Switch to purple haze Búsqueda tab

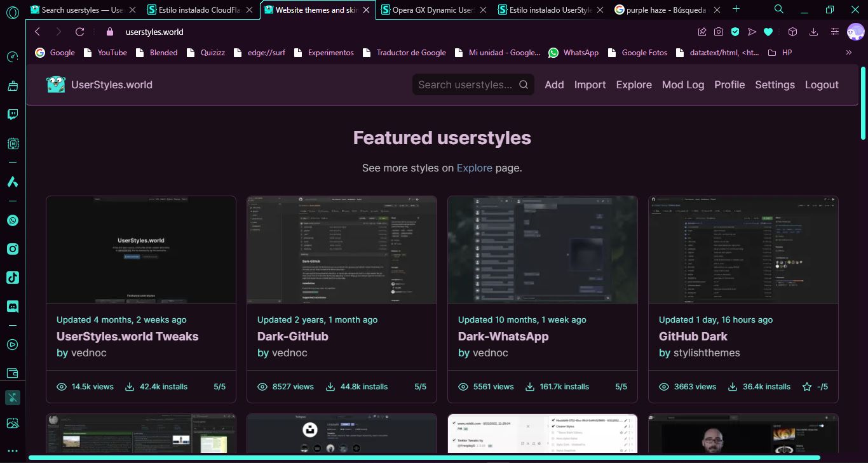pyautogui.click(x=668, y=10)
